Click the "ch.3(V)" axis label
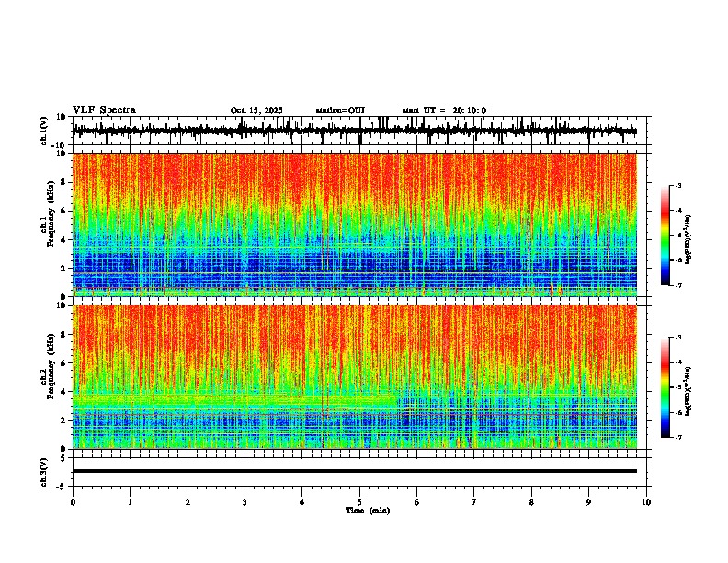The height and width of the screenshot is (563, 728). tap(44, 472)
